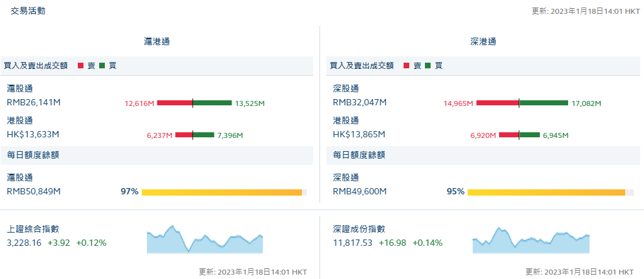Open the 上證綜合指數 index name
Image resolution: width=644 pixels, height=279 pixels.
[33, 229]
